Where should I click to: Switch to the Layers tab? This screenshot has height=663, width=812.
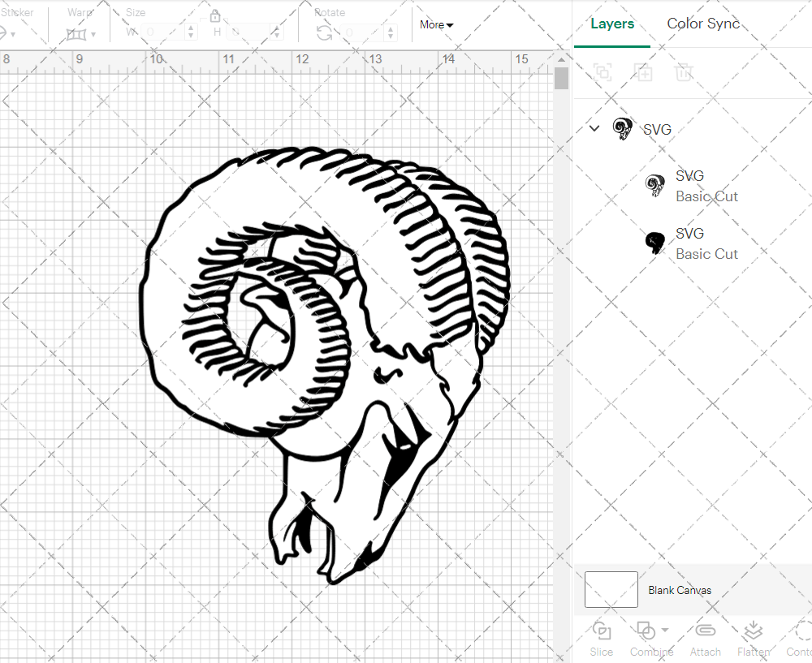612,24
